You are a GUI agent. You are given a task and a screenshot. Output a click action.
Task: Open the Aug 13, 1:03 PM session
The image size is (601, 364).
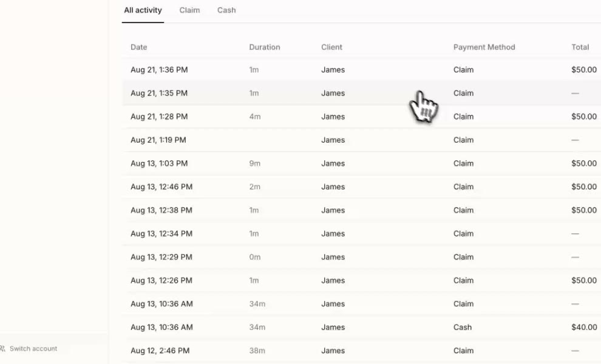(x=361, y=163)
